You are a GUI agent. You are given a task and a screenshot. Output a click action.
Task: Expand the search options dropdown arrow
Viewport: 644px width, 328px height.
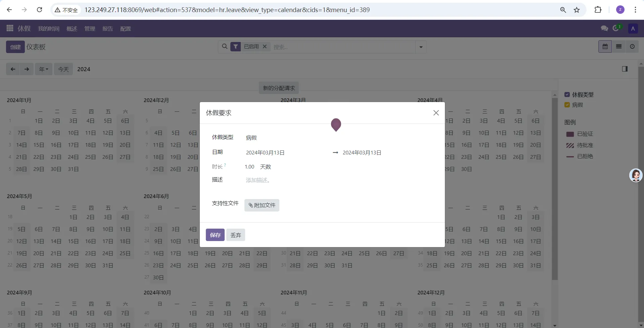click(421, 47)
